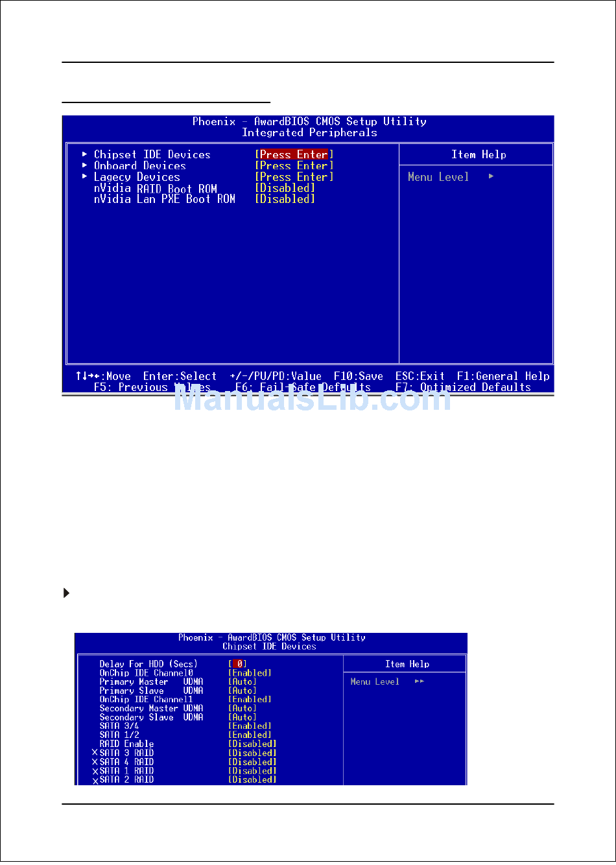The width and height of the screenshot is (616, 865).
Task: Select Press Enter value for Onboard Devices
Action: (x=294, y=165)
